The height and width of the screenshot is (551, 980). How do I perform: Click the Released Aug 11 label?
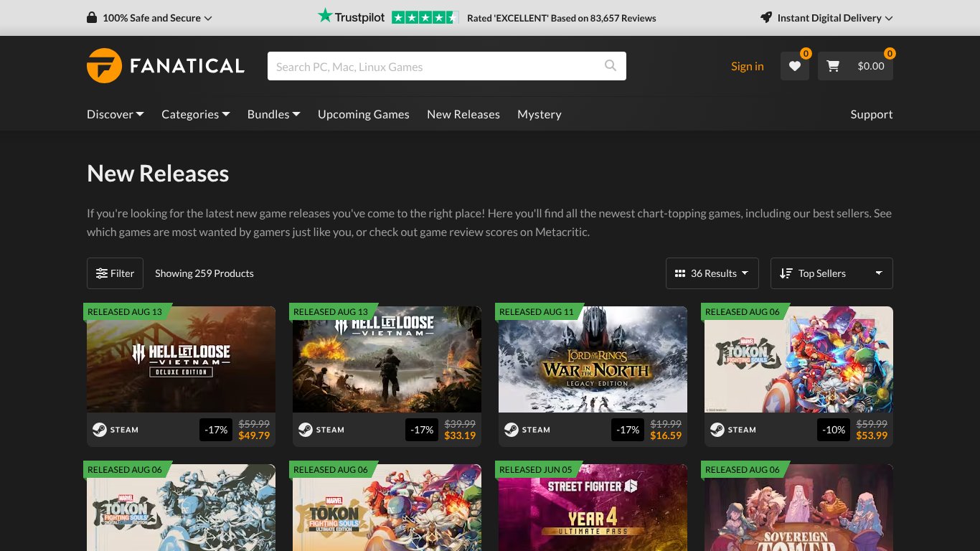[x=537, y=312]
